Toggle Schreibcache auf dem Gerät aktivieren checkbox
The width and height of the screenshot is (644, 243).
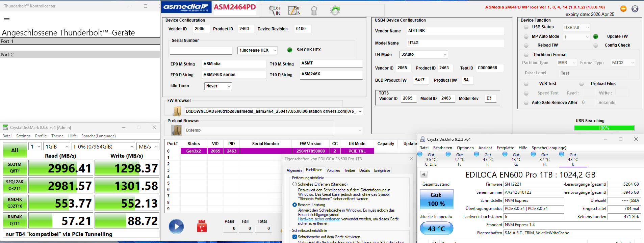click(x=294, y=237)
